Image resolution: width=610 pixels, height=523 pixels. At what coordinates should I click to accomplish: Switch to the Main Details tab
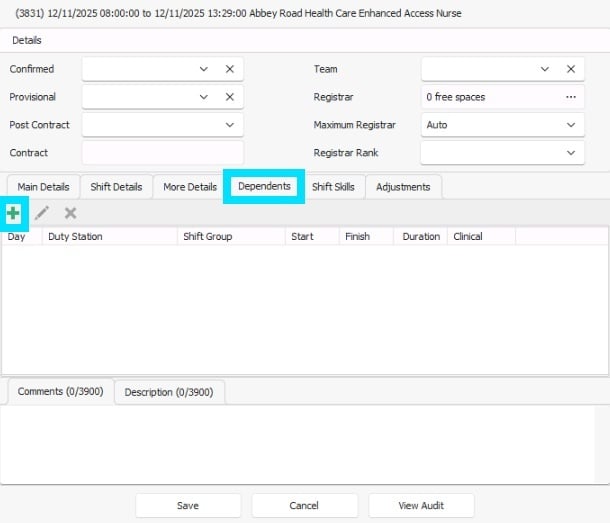(43, 187)
